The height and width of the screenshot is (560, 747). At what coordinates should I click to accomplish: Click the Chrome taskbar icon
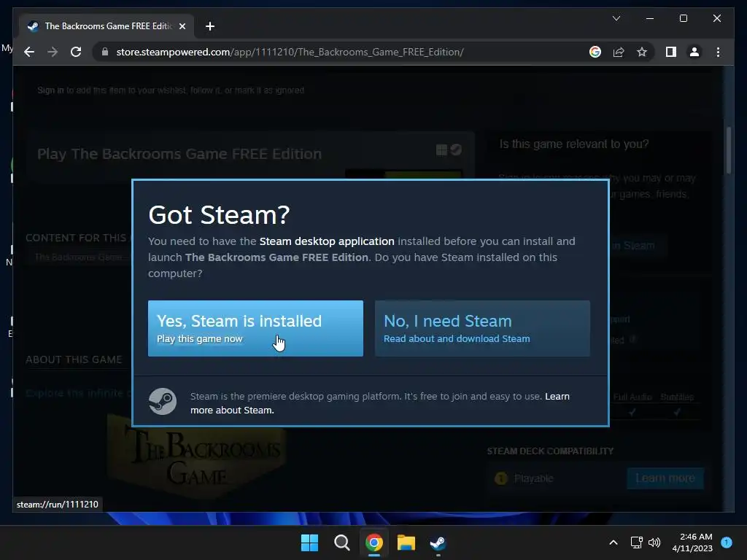[x=374, y=542]
